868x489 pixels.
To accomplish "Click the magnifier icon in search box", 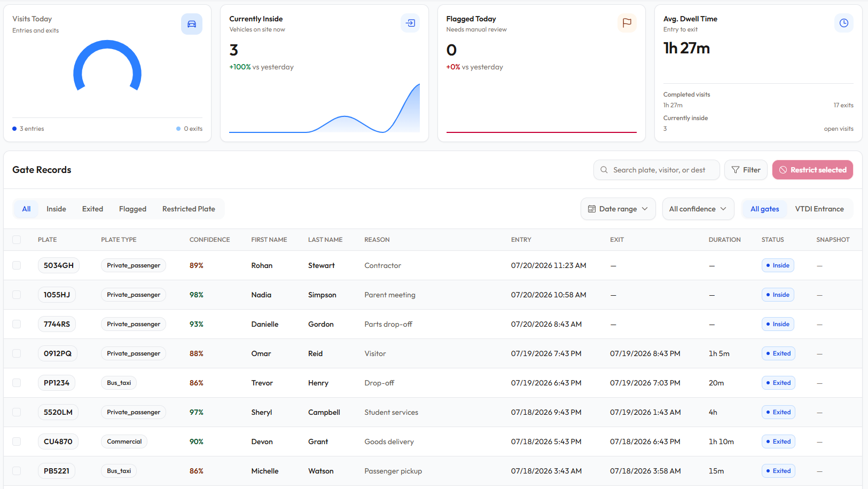I will pyautogui.click(x=604, y=170).
